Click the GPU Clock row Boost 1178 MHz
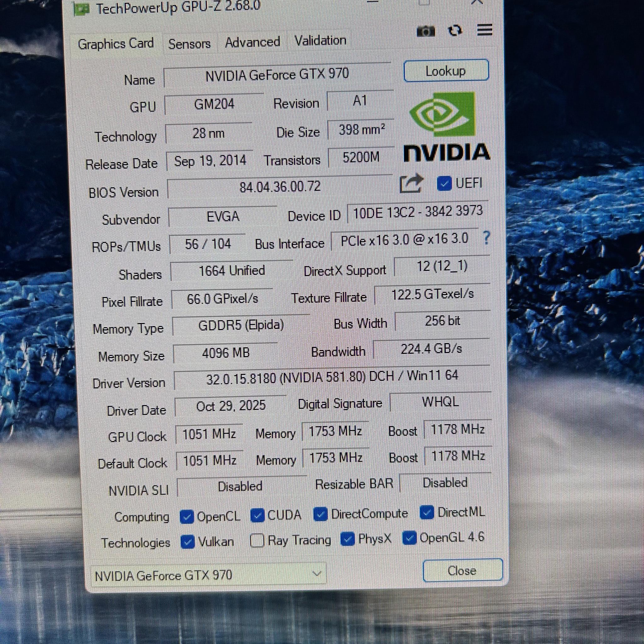The height and width of the screenshot is (644, 644). coord(457,430)
